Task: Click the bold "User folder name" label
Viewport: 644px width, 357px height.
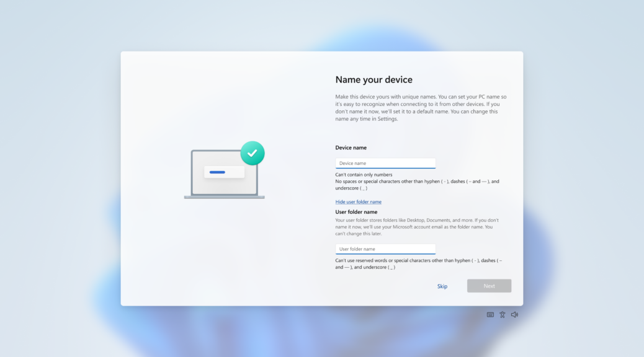Action: pyautogui.click(x=356, y=212)
